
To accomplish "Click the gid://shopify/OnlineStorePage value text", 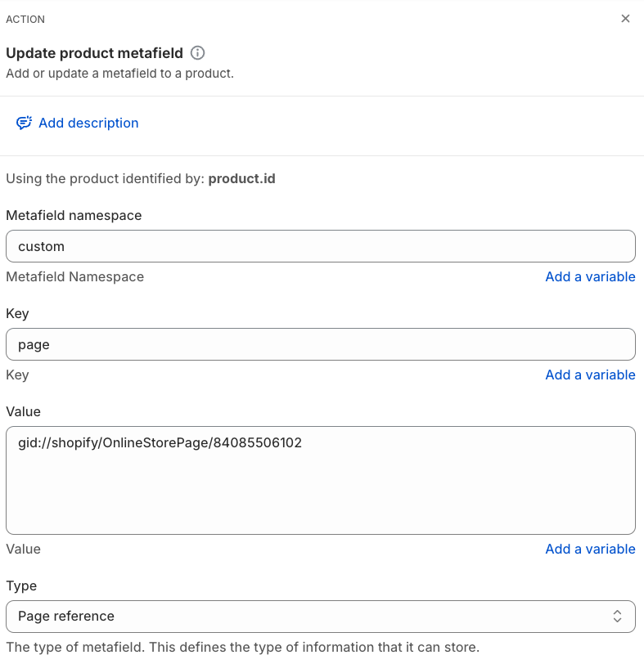I will point(160,443).
